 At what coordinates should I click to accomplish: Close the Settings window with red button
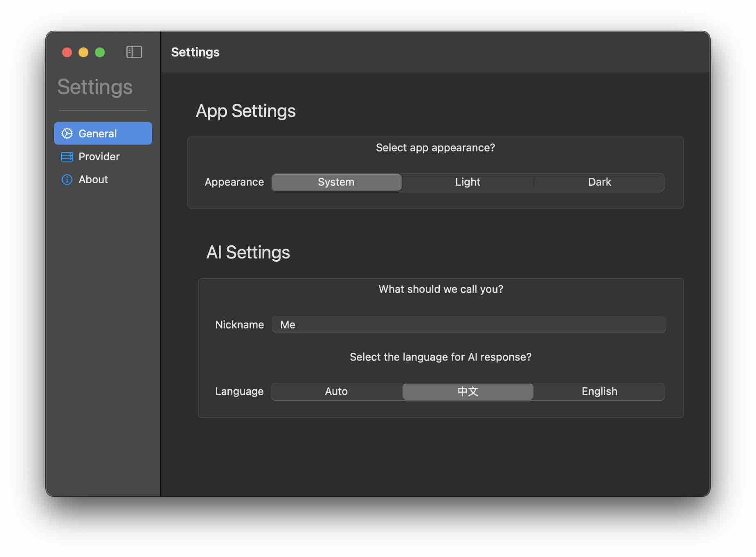tap(67, 52)
